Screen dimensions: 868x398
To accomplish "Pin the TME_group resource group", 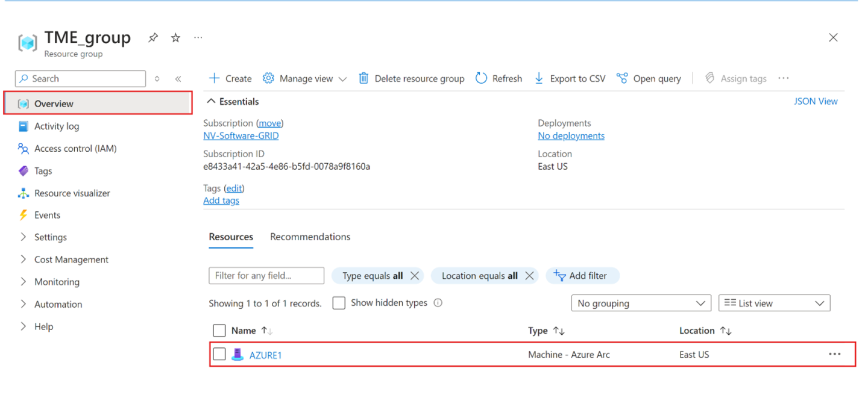I will (153, 38).
